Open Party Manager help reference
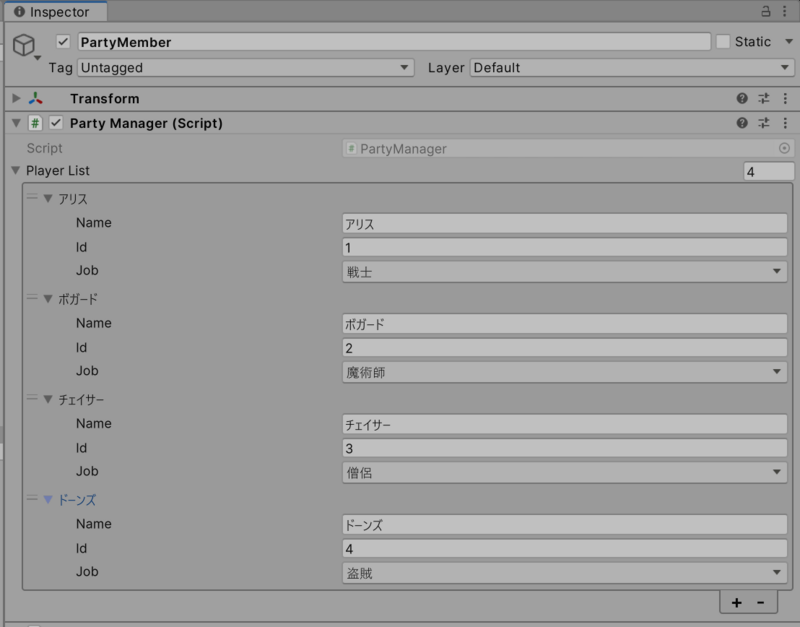800x627 pixels. tap(742, 123)
